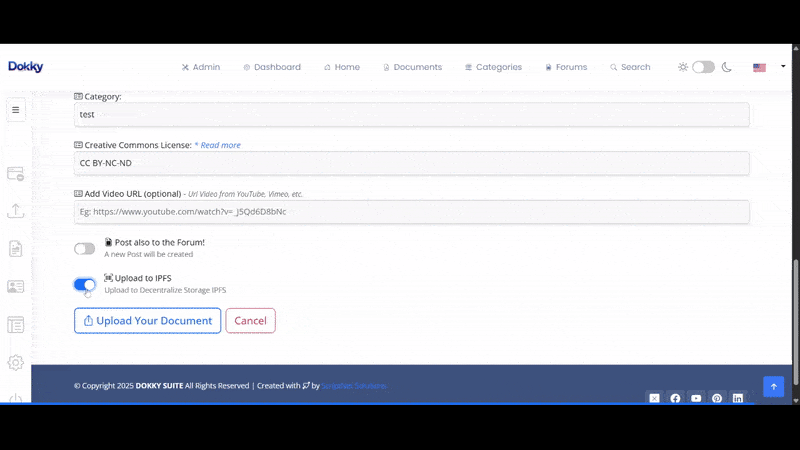This screenshot has height=450, width=800.
Task: Open the YouTube link in the footer
Action: tap(696, 398)
